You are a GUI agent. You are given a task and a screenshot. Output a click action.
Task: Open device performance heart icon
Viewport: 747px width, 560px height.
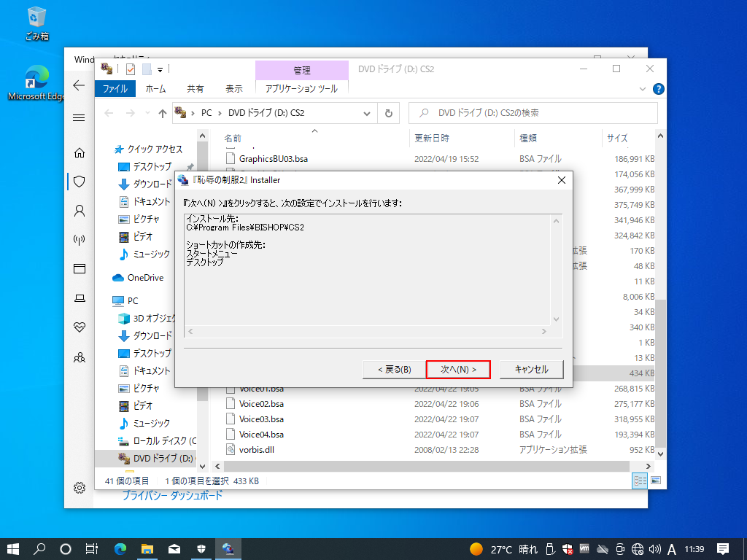click(x=79, y=327)
